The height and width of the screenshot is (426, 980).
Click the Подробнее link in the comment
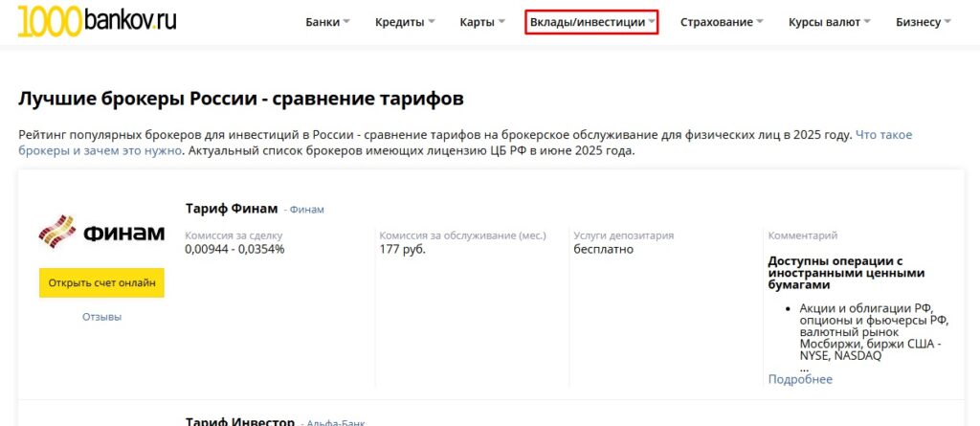click(x=800, y=379)
